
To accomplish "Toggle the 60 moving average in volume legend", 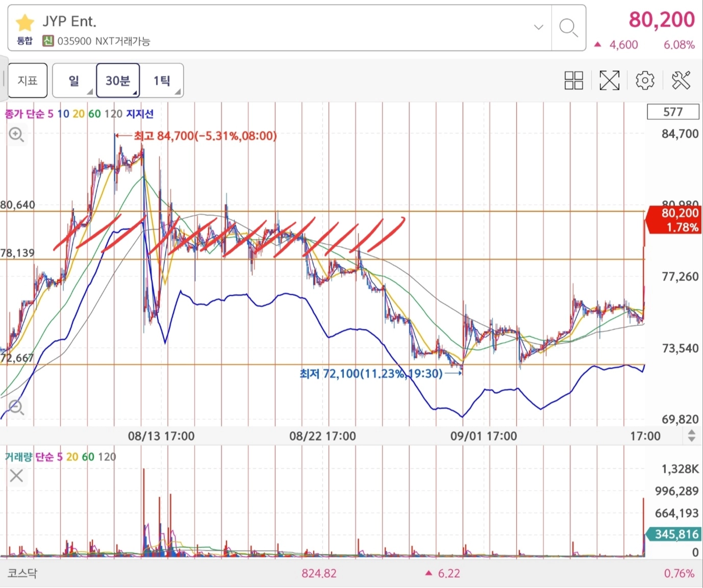I will (x=88, y=457).
